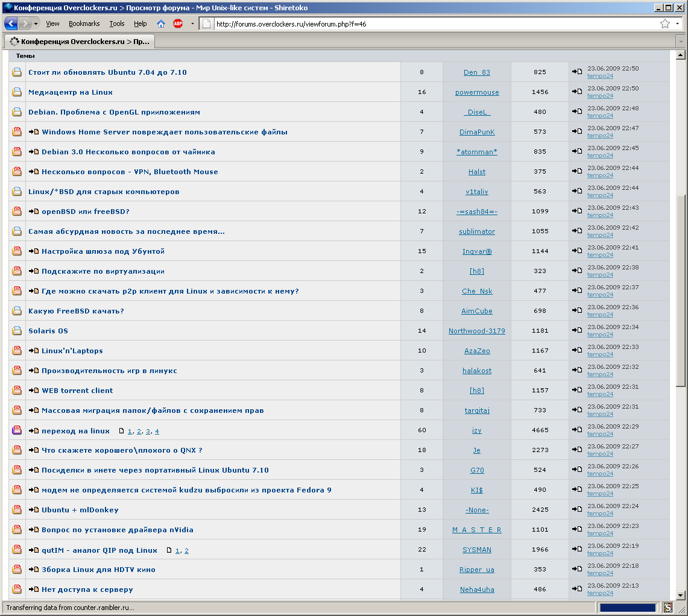
Task: Jump to new post in Debian 3.0 topic
Action: pos(34,152)
